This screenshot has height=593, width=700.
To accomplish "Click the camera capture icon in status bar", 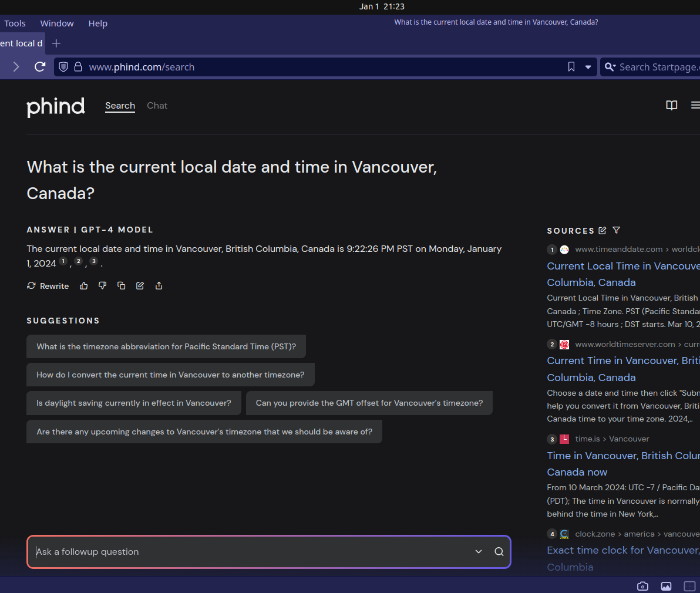I will click(x=642, y=586).
